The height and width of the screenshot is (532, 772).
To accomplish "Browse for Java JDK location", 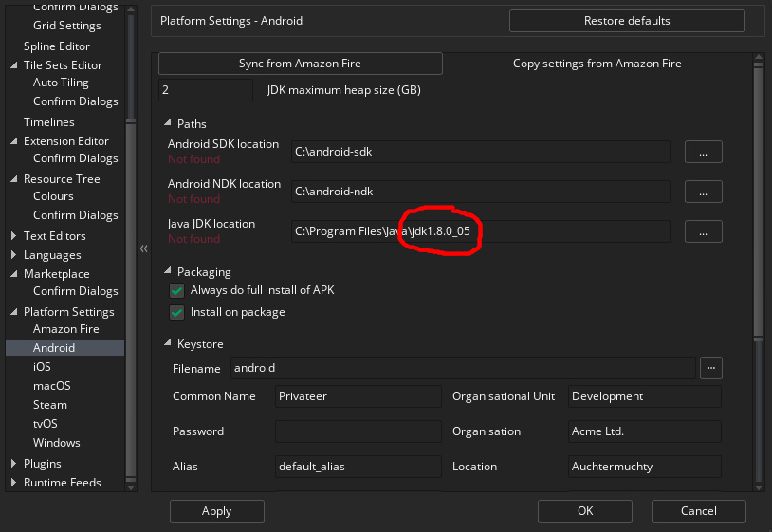I will point(703,231).
